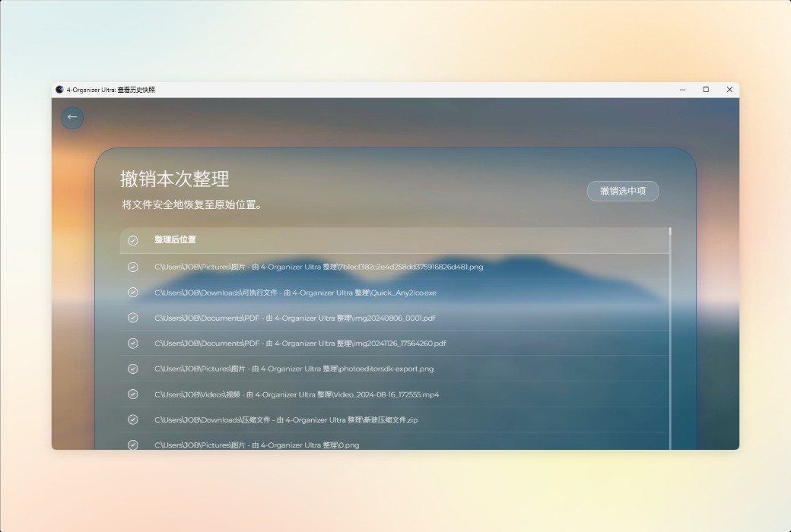
Task: Click the 4-Organizer Ultra title bar app icon
Action: [59, 90]
